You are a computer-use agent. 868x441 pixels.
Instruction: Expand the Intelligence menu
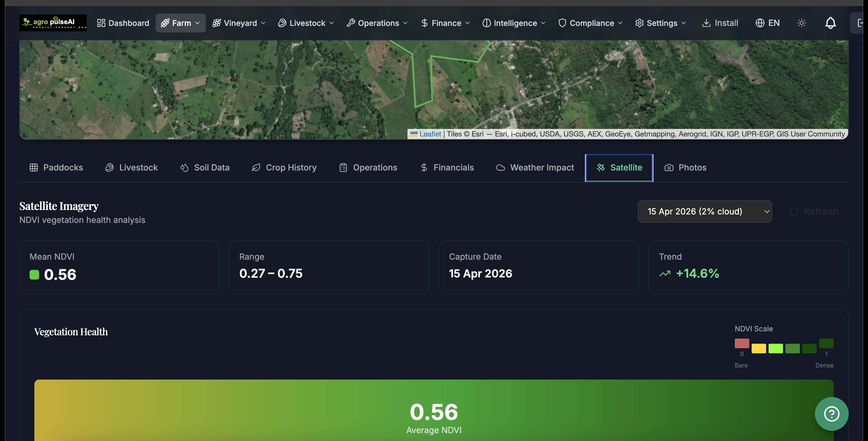(514, 23)
